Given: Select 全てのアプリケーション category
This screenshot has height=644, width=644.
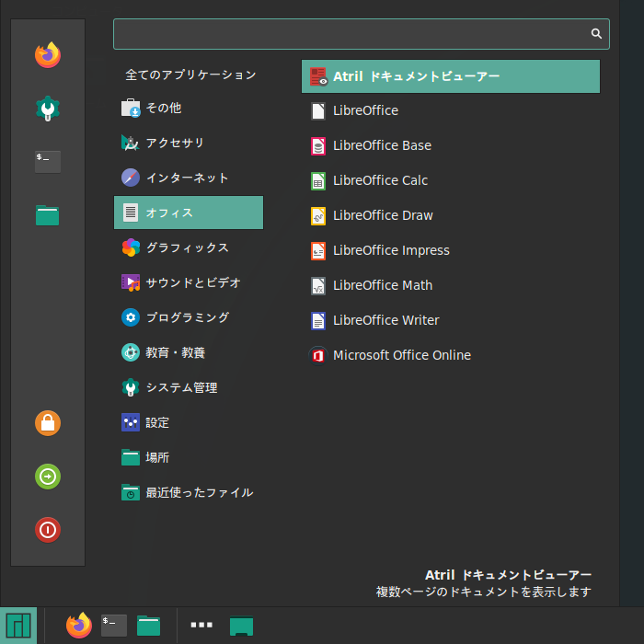Looking at the screenshot, I should [190, 75].
